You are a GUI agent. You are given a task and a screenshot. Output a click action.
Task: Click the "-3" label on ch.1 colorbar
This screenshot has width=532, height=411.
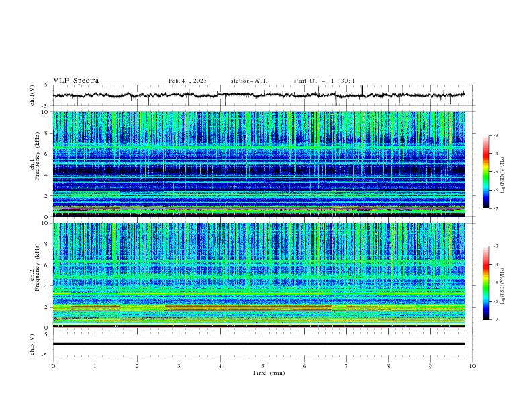[x=496, y=135]
